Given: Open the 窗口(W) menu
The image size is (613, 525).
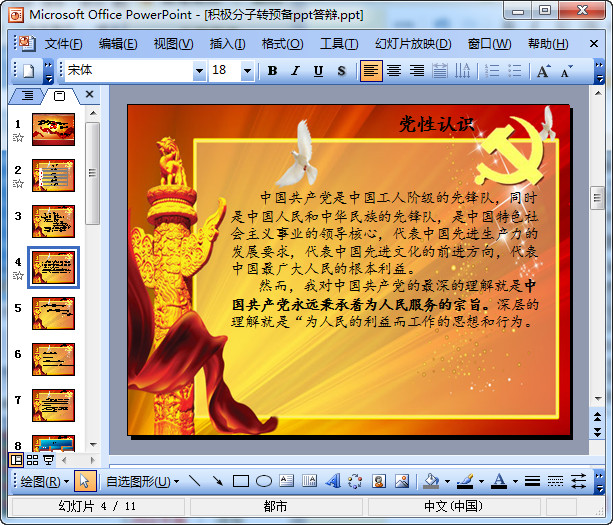Looking at the screenshot, I should point(489,44).
